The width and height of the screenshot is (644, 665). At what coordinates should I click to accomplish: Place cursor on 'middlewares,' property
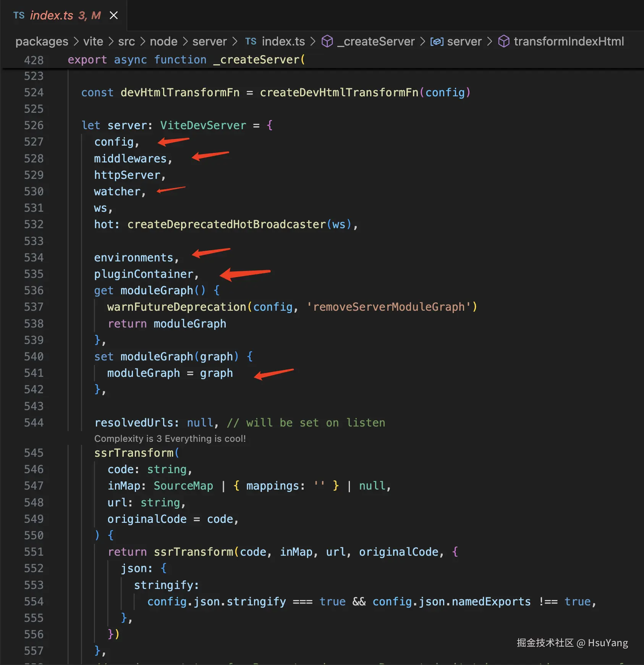click(x=133, y=159)
